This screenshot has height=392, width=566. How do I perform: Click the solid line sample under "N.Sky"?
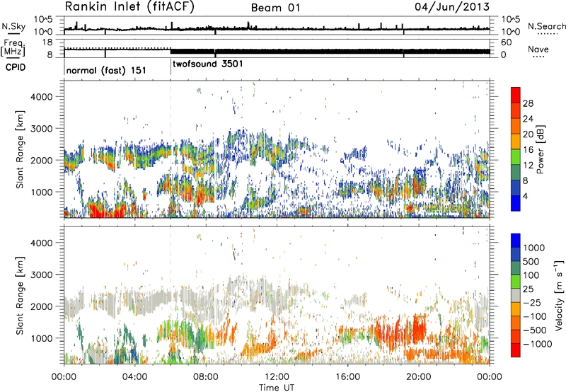coord(13,34)
